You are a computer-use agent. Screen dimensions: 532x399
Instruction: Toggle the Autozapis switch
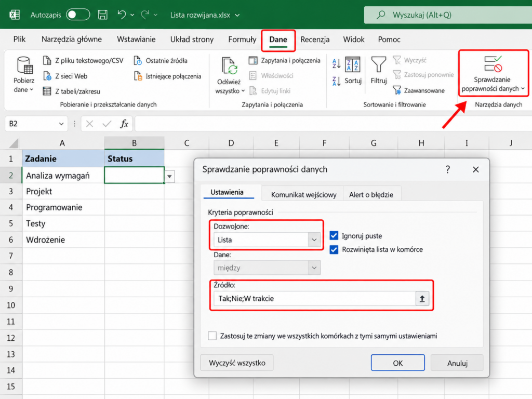(x=78, y=15)
